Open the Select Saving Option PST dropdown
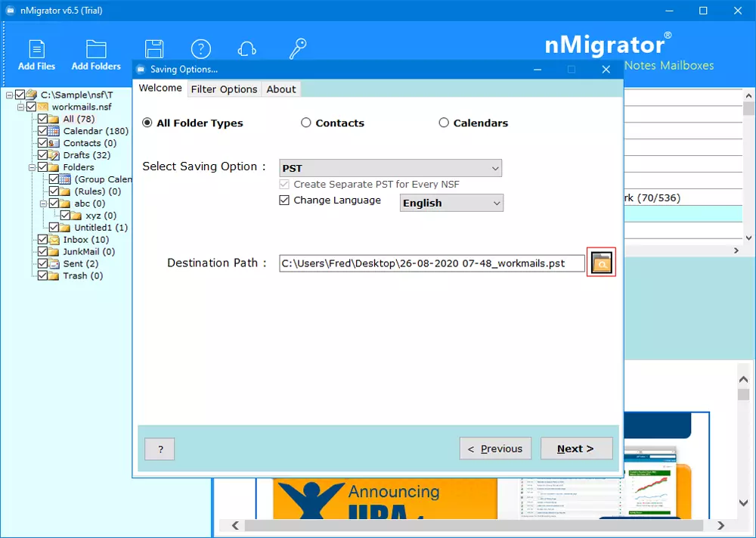The image size is (756, 538). point(391,168)
